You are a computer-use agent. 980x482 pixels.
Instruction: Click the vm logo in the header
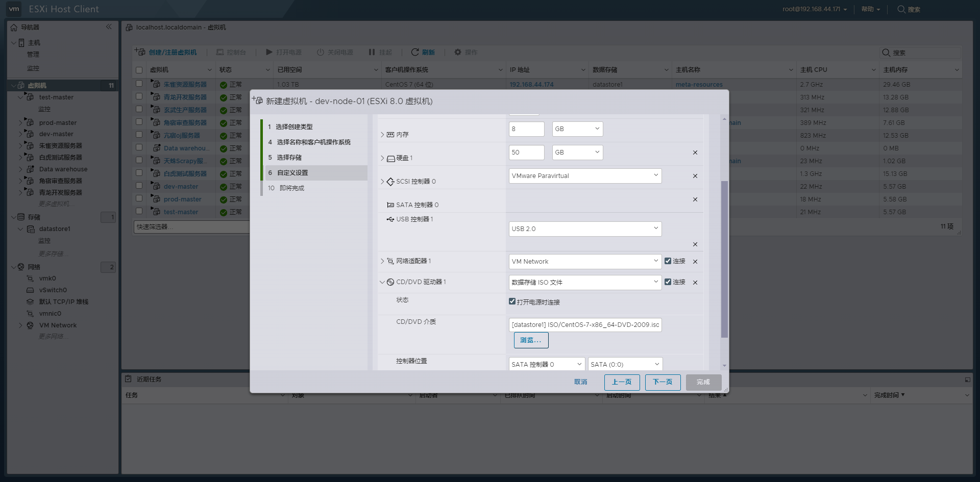pyautogui.click(x=14, y=9)
